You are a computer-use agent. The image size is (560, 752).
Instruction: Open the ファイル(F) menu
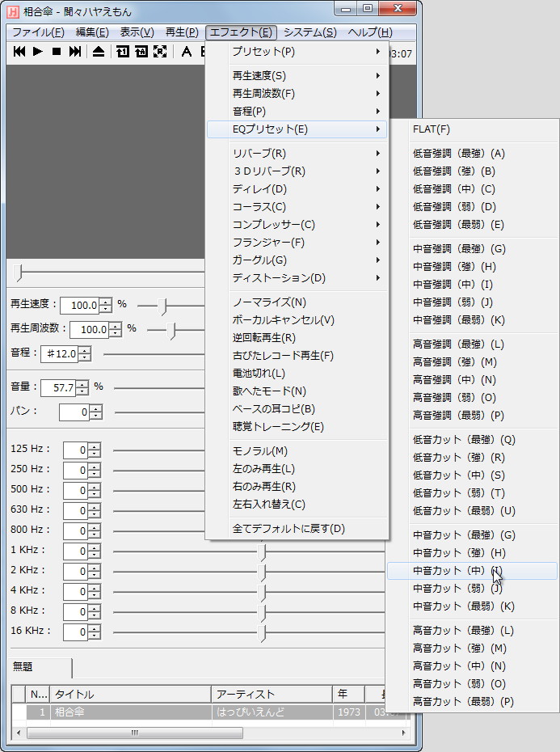pos(38,32)
